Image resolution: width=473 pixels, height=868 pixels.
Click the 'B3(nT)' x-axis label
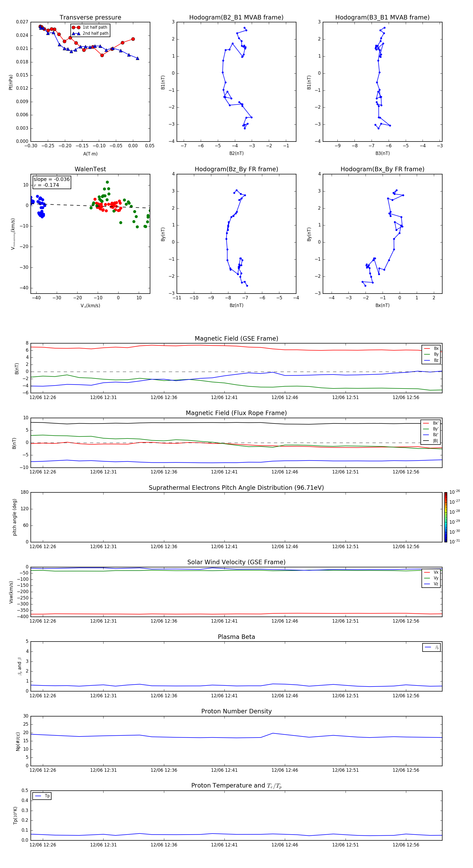[x=382, y=153]
